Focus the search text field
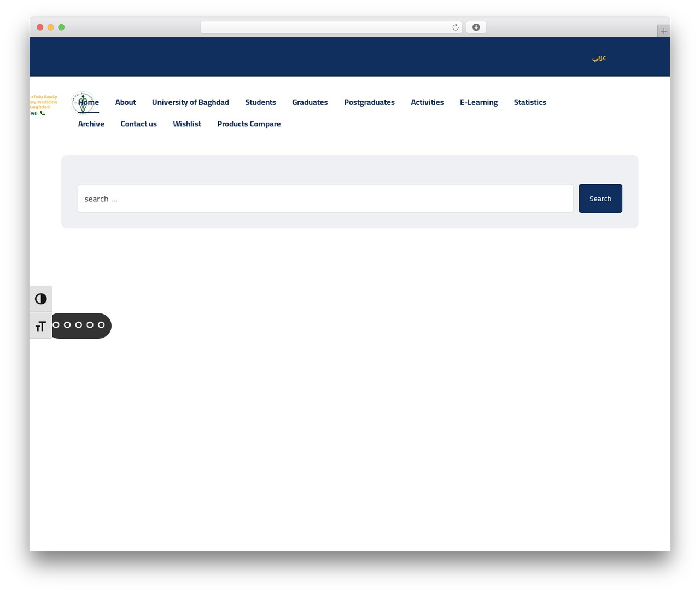 click(325, 199)
